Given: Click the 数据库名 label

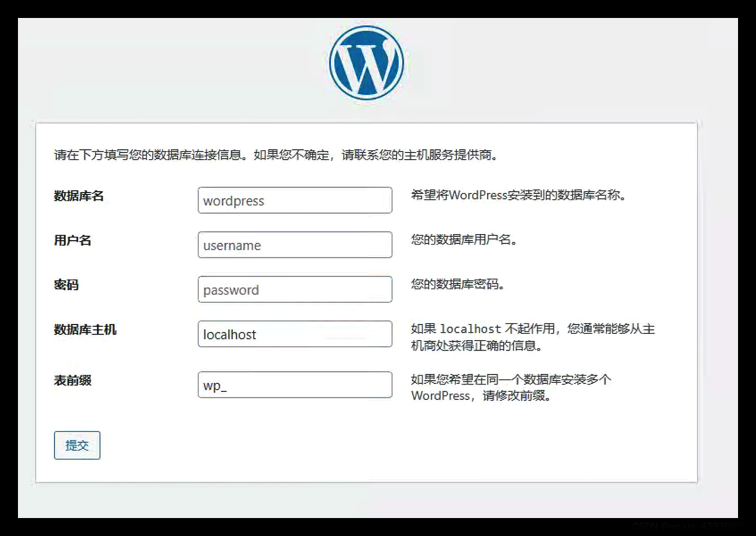Looking at the screenshot, I should coord(79,196).
